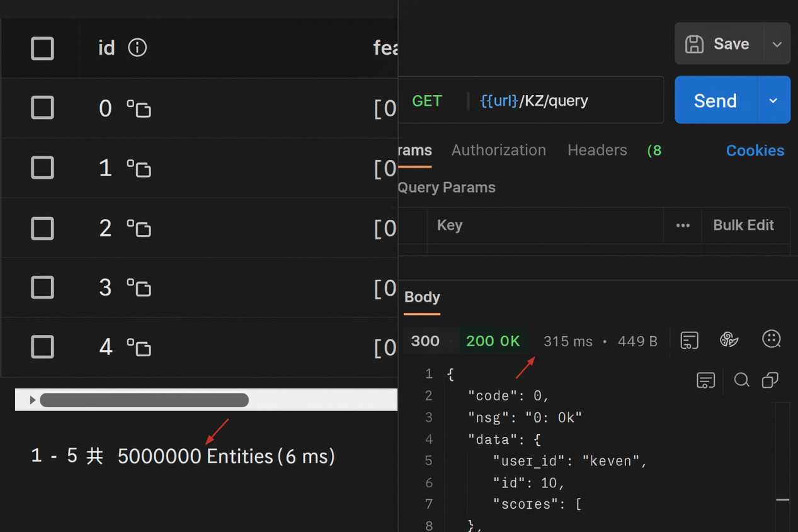
Task: Copy the id value in row 4
Action: [x=139, y=348]
